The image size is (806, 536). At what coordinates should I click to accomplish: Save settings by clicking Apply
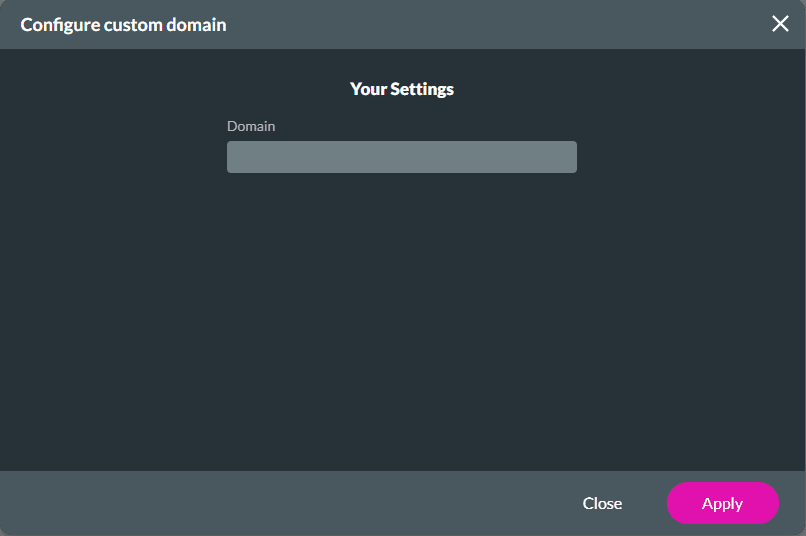coord(722,503)
